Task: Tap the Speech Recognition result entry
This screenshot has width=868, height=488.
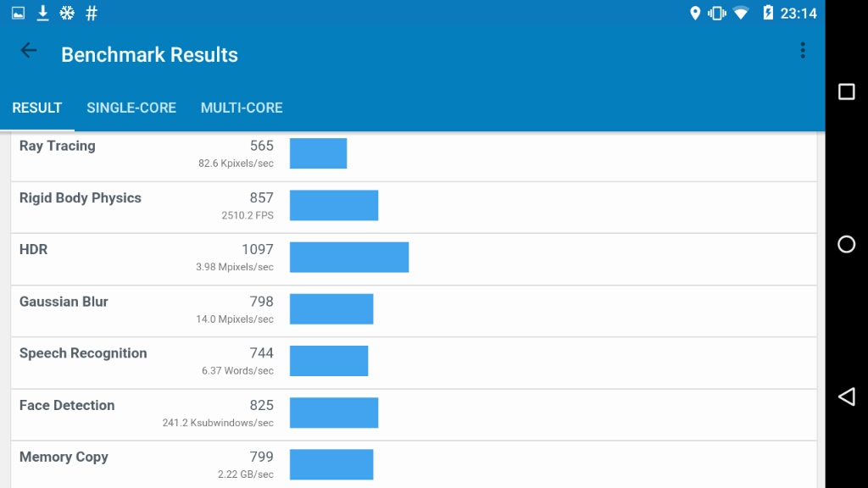Action: pyautogui.click(x=414, y=363)
